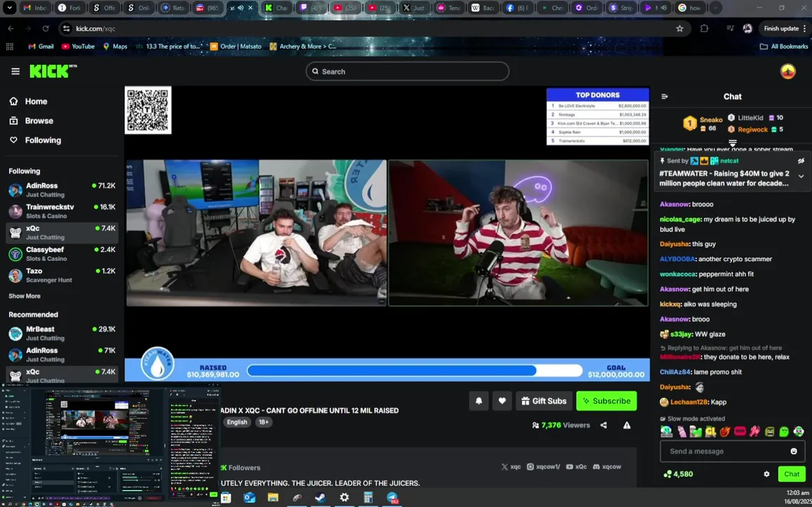Click the fundraiser progress bar
Screen dimensions: 812x507
point(414,370)
